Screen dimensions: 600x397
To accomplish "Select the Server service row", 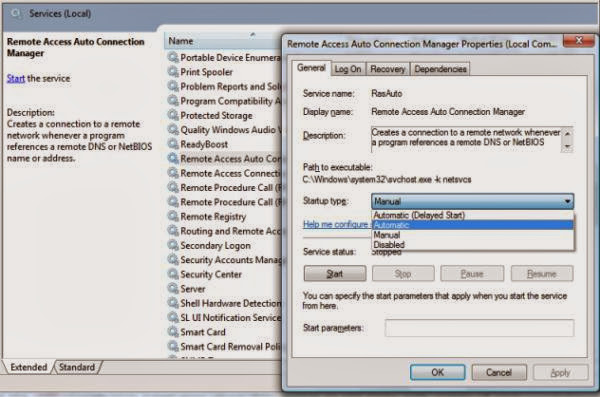I will point(224,289).
